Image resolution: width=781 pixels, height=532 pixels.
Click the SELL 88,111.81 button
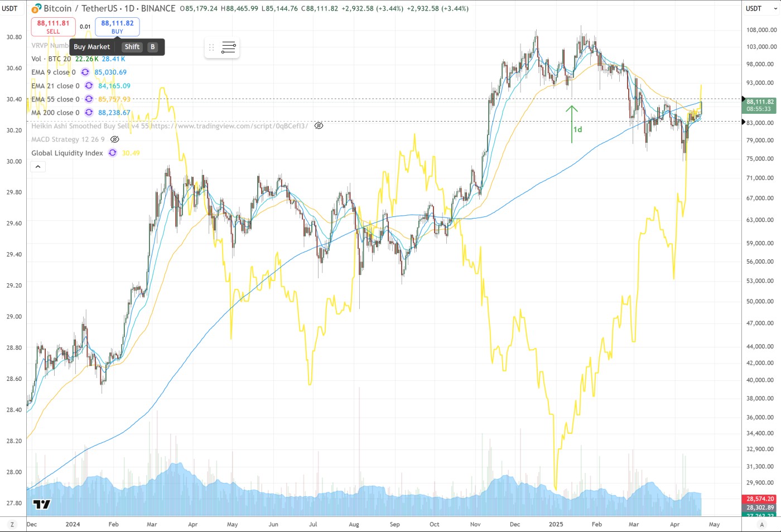(x=53, y=27)
